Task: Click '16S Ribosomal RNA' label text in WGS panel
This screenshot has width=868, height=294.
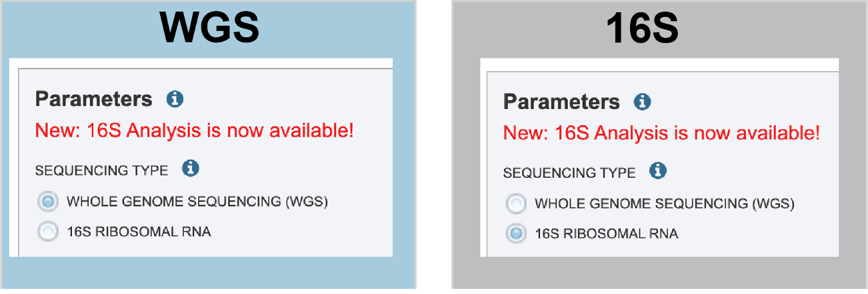Action: [x=139, y=231]
